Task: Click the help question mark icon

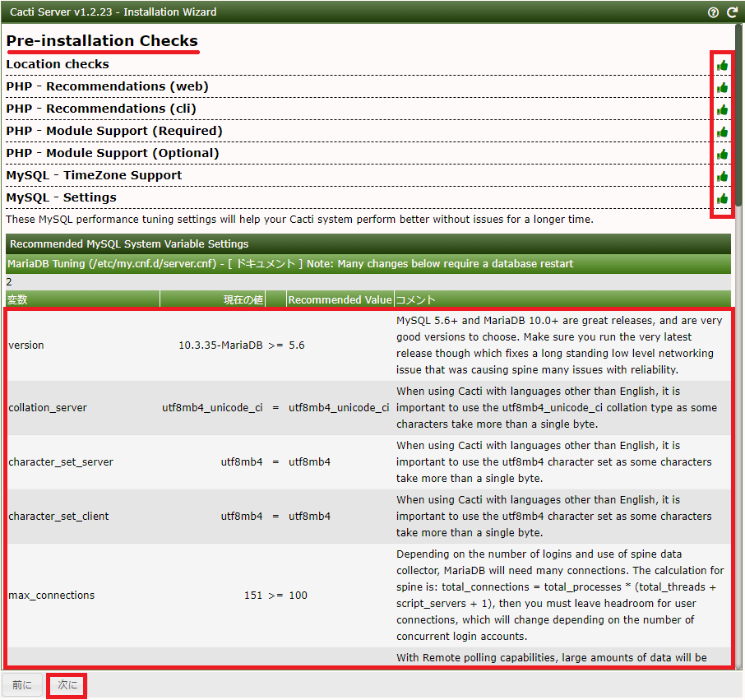Action: coord(713,12)
